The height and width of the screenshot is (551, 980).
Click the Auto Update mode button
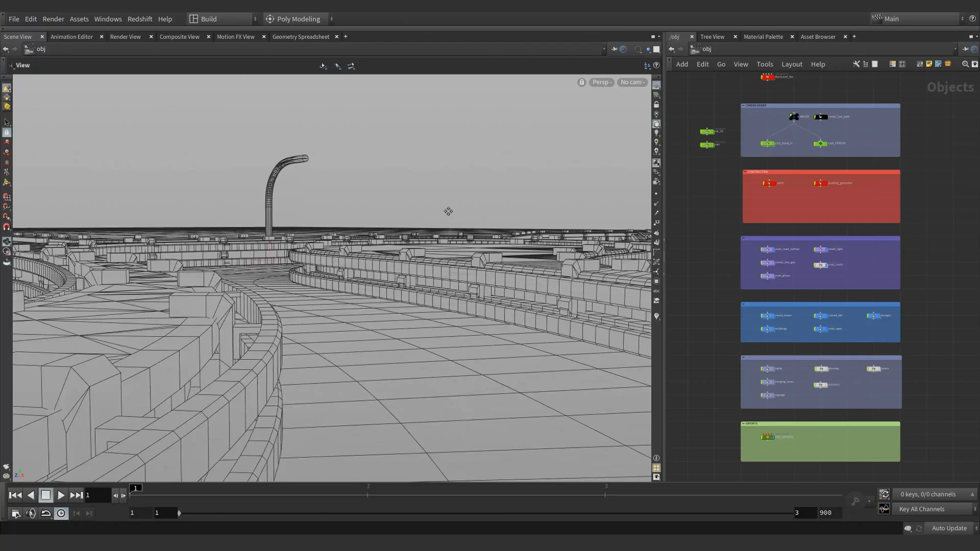pos(949,529)
